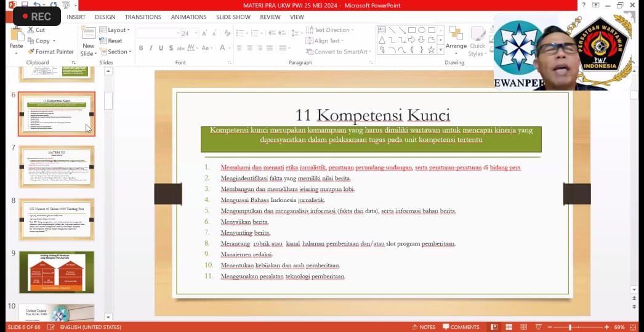
Task: Select the Isosceles Triangle shape
Action: pos(382,40)
